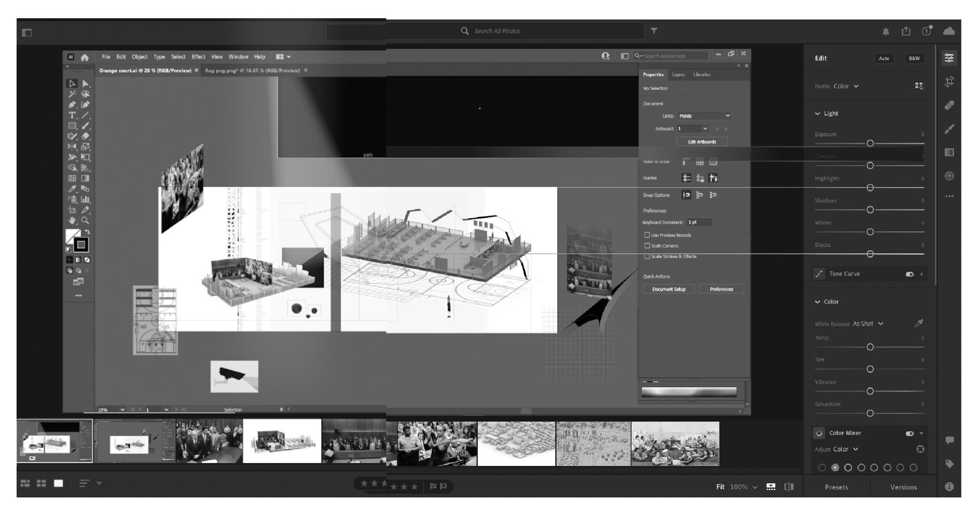
Task: Select Illustrator's Selection arrow tool
Action: tap(72, 84)
